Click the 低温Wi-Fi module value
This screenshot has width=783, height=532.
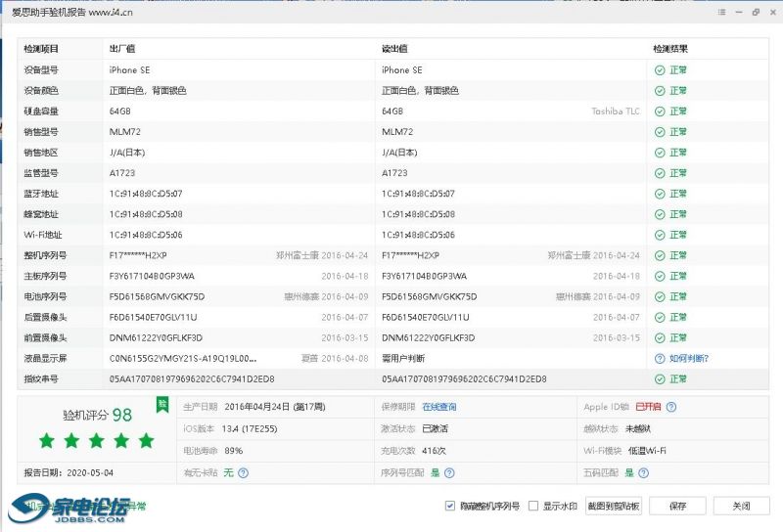(x=647, y=451)
